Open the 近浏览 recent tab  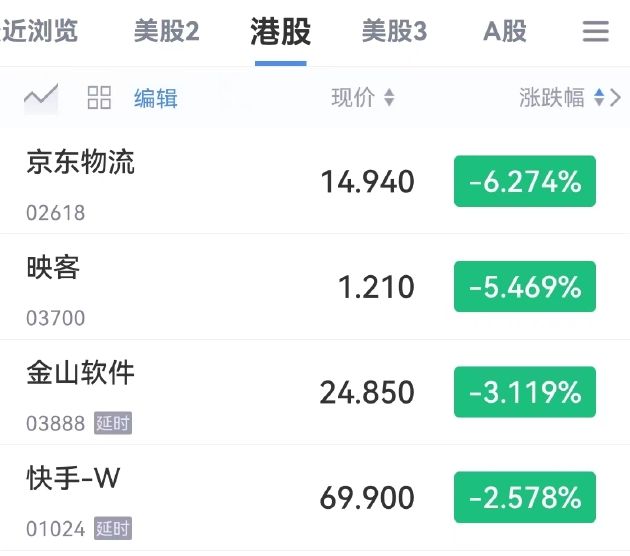40,32
